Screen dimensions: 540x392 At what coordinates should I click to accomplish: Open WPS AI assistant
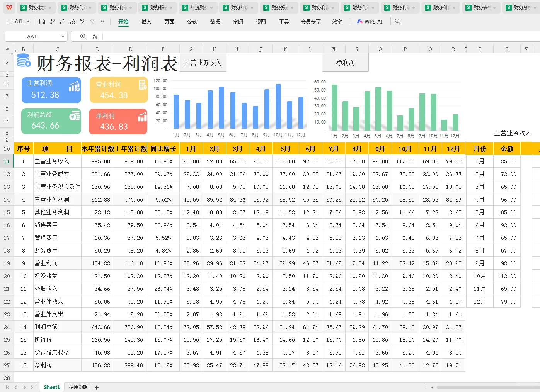pyautogui.click(x=369, y=22)
